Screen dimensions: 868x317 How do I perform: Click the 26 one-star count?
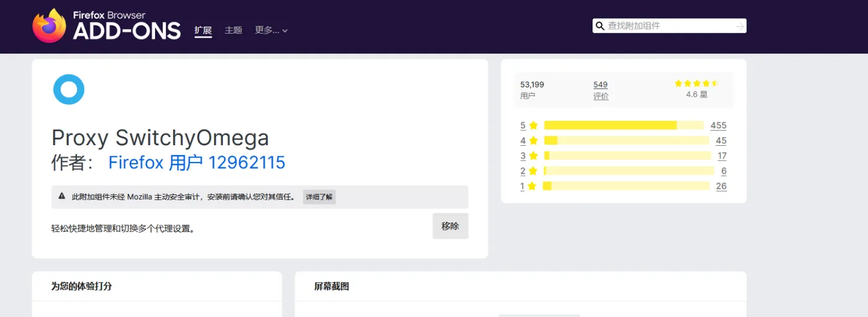[x=721, y=186]
